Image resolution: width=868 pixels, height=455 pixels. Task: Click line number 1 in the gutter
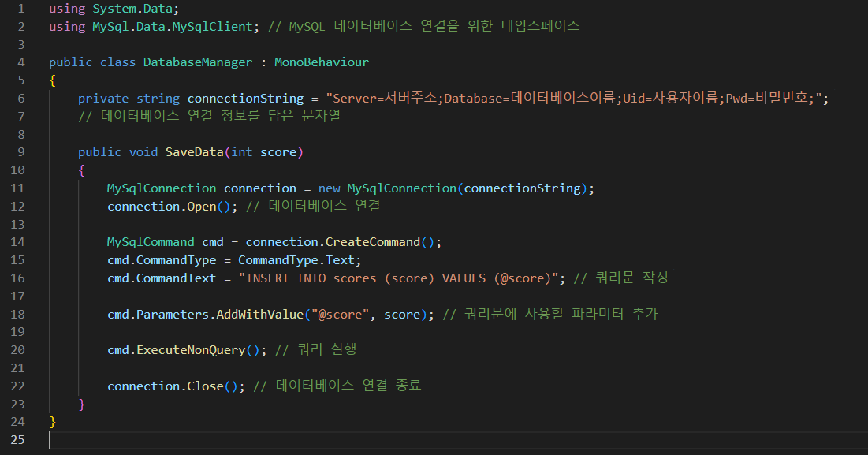pyautogui.click(x=21, y=9)
